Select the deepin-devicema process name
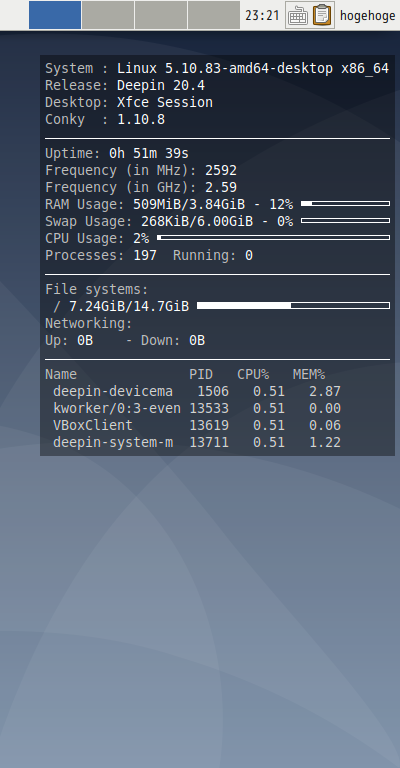 point(113,391)
